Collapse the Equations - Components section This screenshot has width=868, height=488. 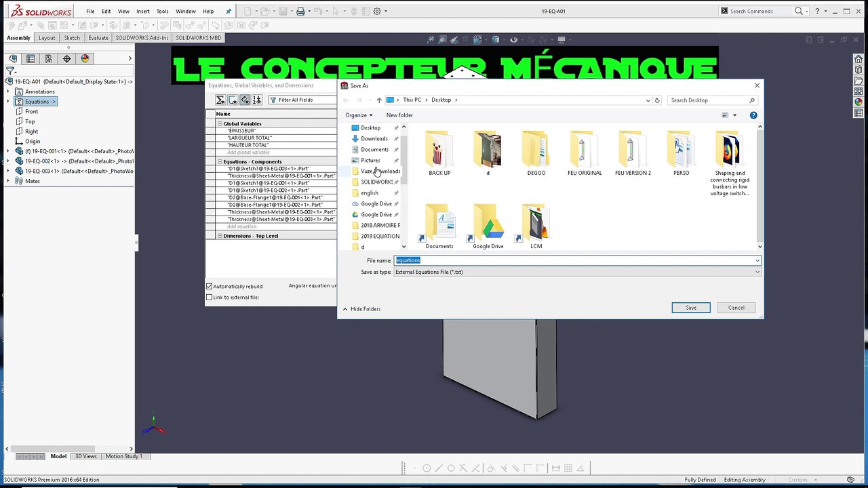tap(220, 162)
